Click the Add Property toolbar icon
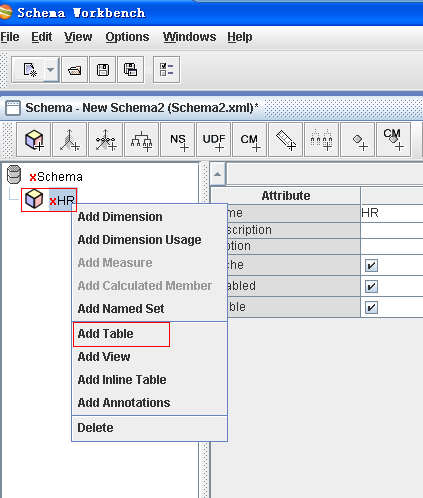The width and height of the screenshot is (423, 498). pos(358,140)
